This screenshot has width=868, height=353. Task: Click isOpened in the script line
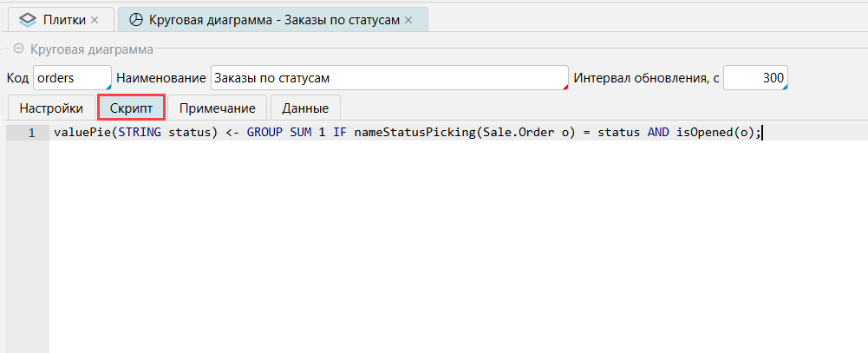point(705,133)
